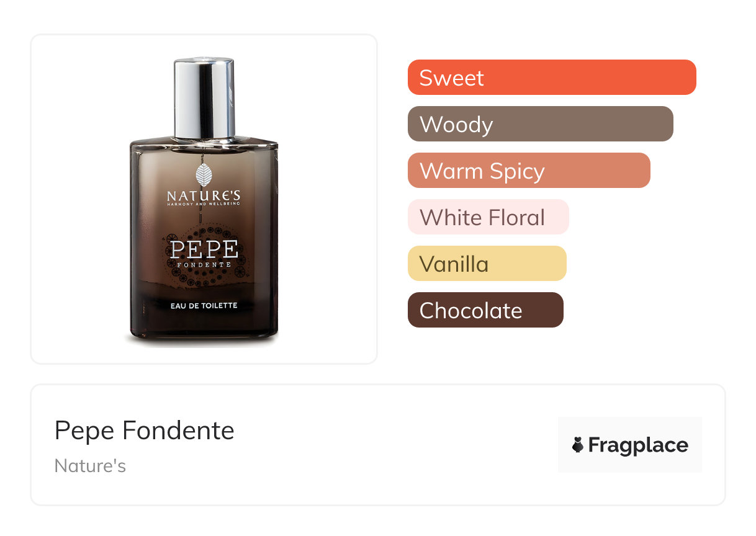Select the Woody accord bar
The width and height of the screenshot is (756, 536).
pyautogui.click(x=541, y=124)
